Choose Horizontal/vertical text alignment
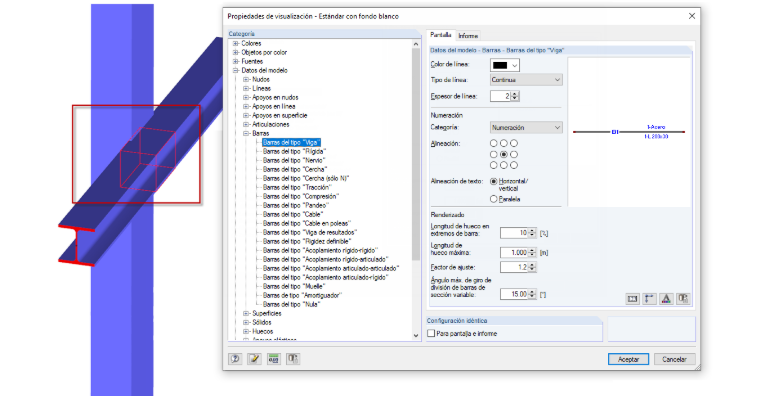This screenshot has height=396, width=760. pos(493,181)
